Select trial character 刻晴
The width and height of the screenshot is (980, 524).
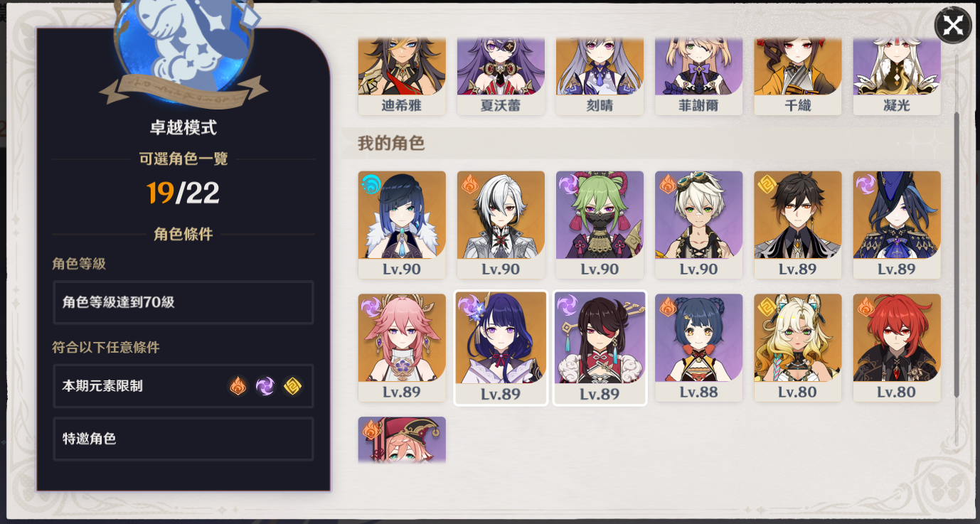(x=600, y=76)
